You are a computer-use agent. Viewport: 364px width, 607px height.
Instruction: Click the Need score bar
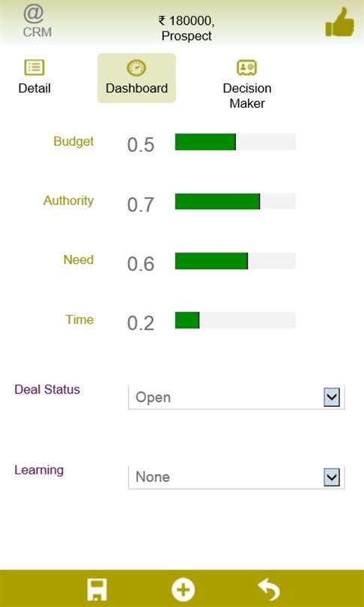[235, 261]
